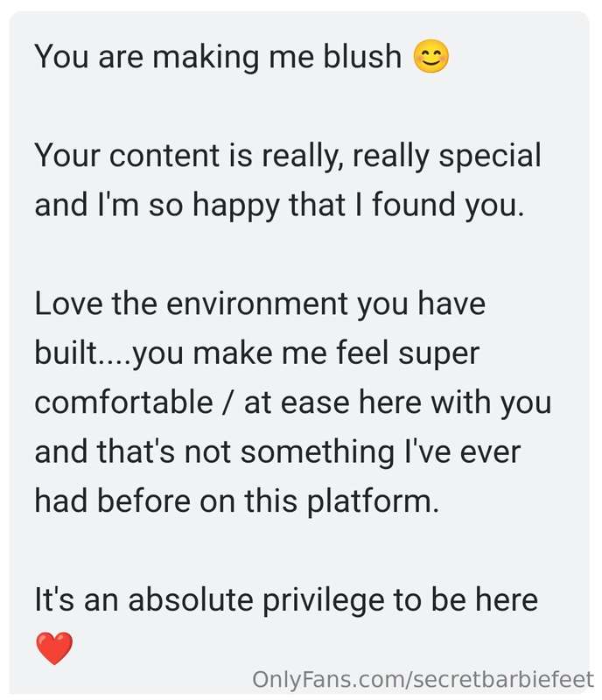
Task: Click the text 'Your content is really, really special'
Action: (x=288, y=156)
